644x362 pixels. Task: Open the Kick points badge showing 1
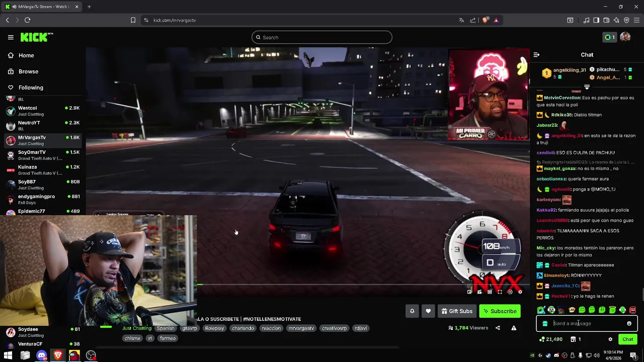point(609,37)
